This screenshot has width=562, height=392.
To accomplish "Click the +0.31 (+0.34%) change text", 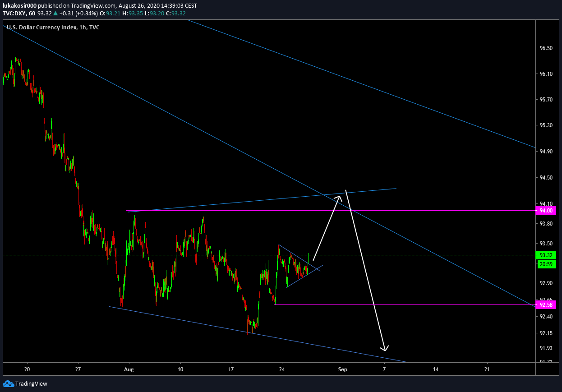I will coord(78,14).
